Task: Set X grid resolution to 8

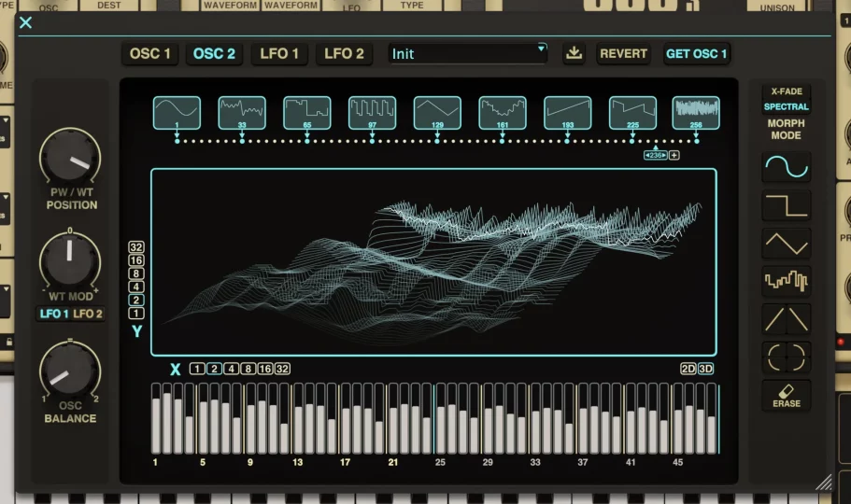Action: click(x=248, y=369)
